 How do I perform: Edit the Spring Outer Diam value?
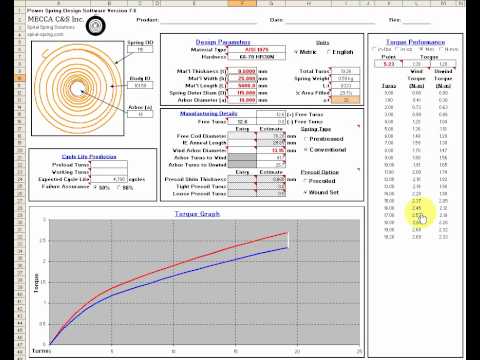pos(242,93)
